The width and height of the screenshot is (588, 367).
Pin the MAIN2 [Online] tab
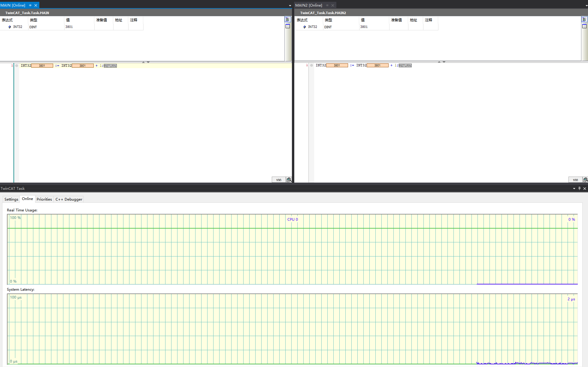327,5
